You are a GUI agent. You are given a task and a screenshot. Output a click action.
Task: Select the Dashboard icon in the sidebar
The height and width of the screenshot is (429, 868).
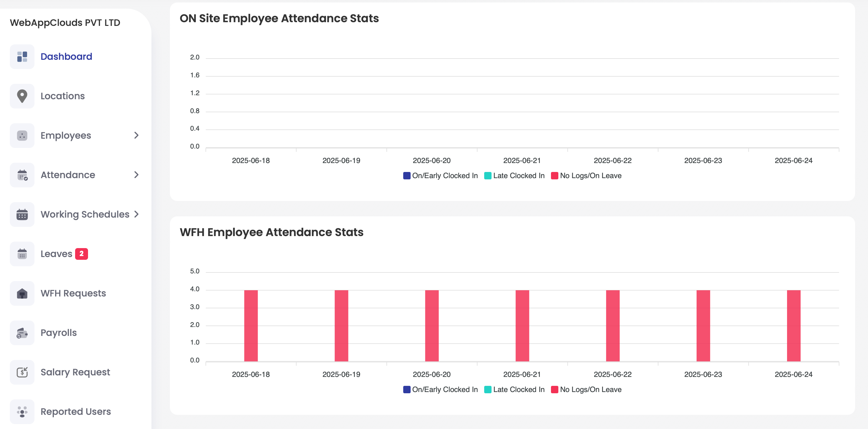[22, 56]
